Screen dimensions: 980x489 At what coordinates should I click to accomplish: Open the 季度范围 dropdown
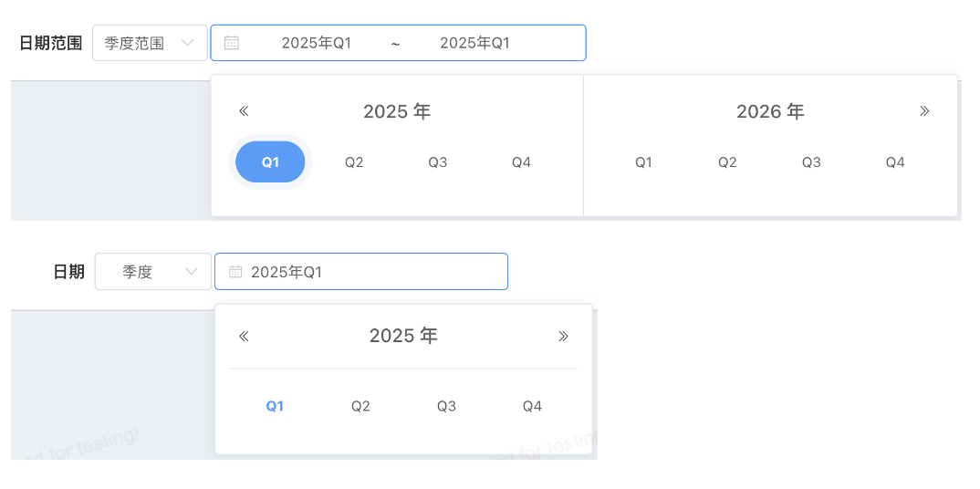[x=150, y=43]
